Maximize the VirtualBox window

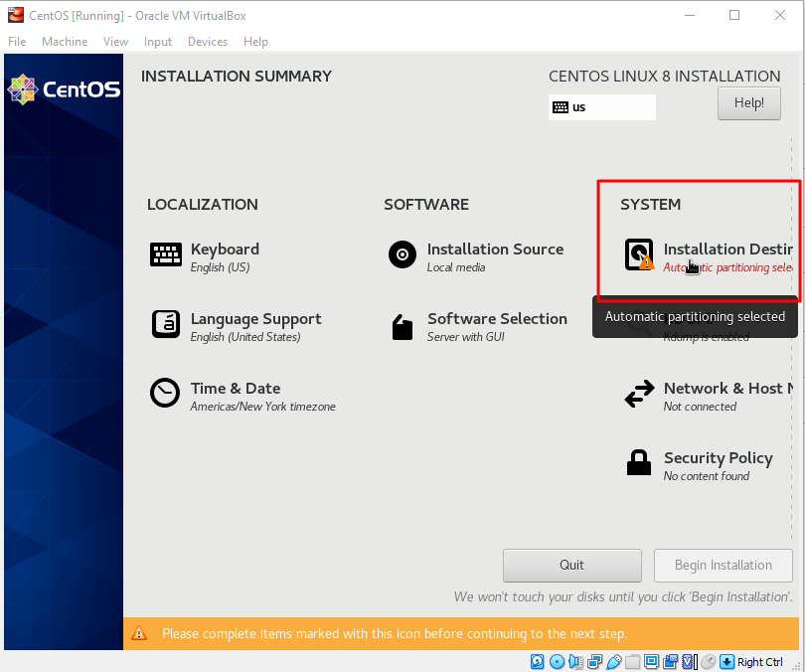pos(734,15)
